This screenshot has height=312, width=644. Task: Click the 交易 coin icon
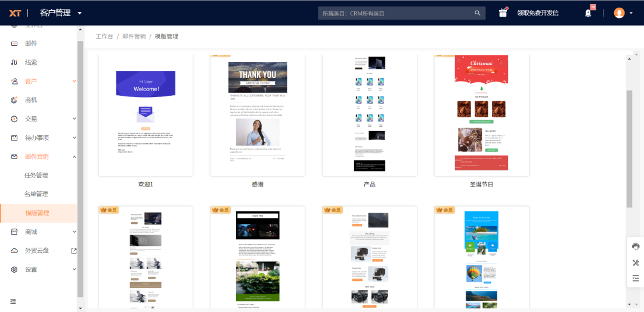(x=14, y=119)
